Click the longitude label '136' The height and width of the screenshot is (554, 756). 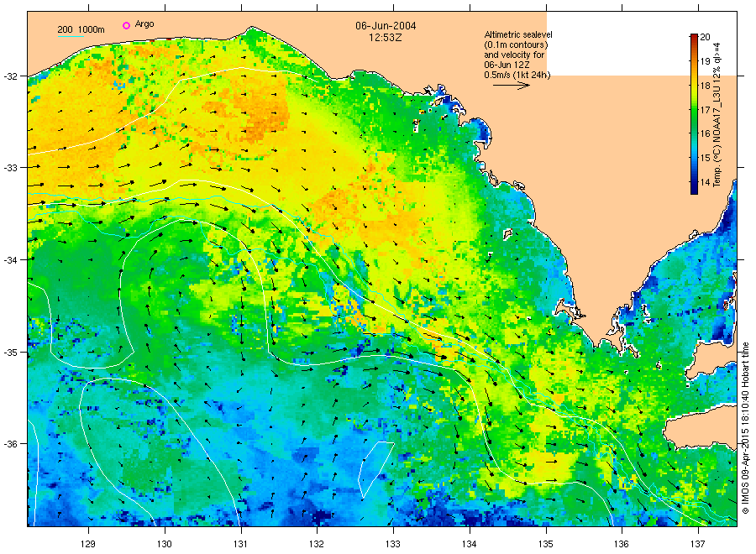[622, 544]
